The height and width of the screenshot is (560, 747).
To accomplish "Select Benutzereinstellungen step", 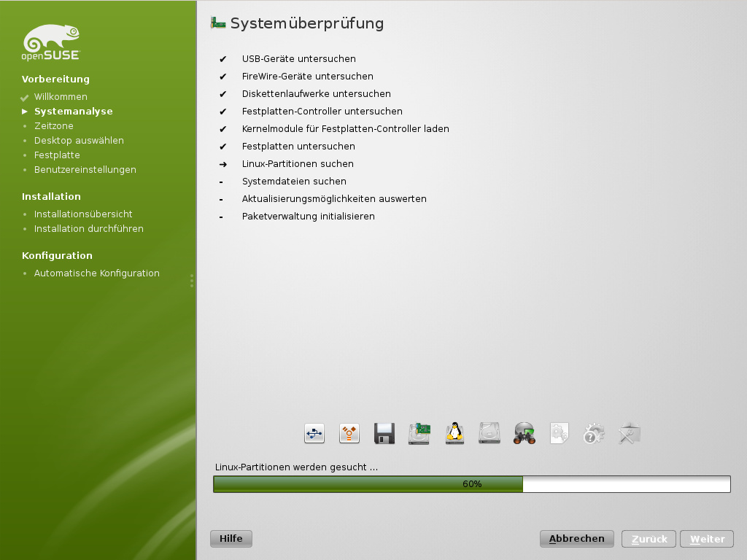I will pos(85,170).
